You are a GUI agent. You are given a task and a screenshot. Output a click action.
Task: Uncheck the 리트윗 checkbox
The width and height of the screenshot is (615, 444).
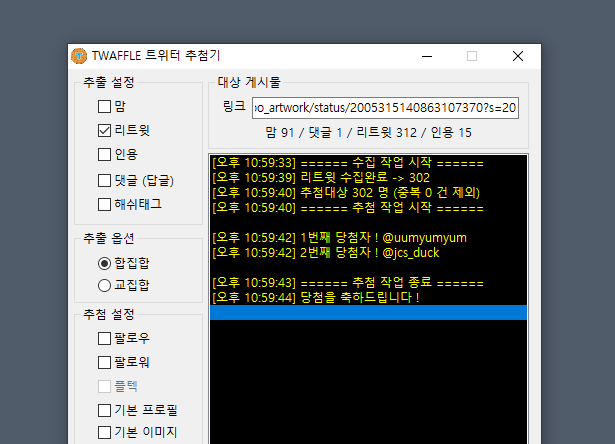click(104, 130)
